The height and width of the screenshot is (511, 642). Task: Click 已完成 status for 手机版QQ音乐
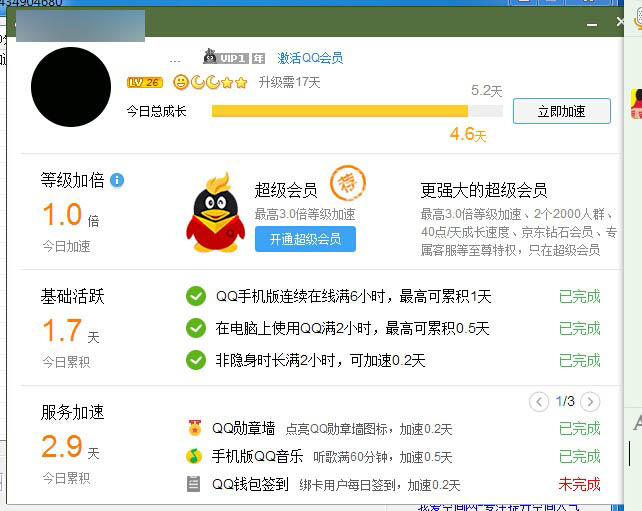(x=579, y=457)
